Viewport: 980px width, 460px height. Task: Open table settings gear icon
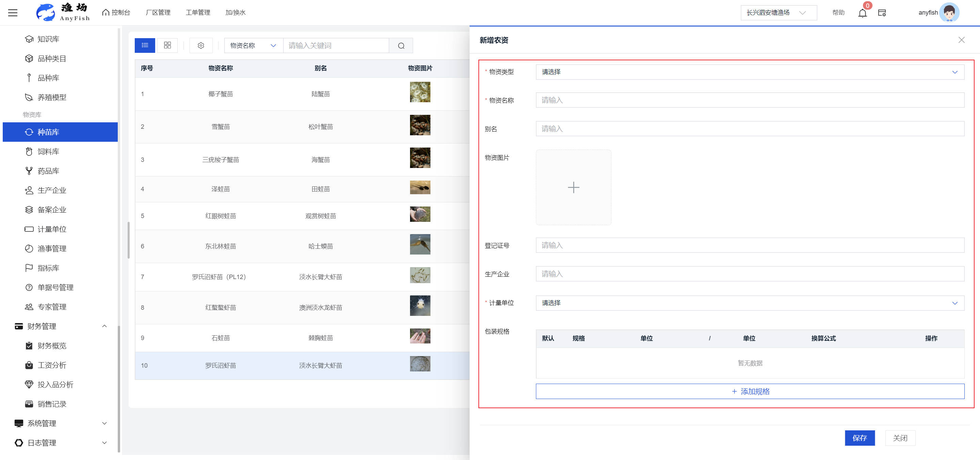pyautogui.click(x=200, y=45)
